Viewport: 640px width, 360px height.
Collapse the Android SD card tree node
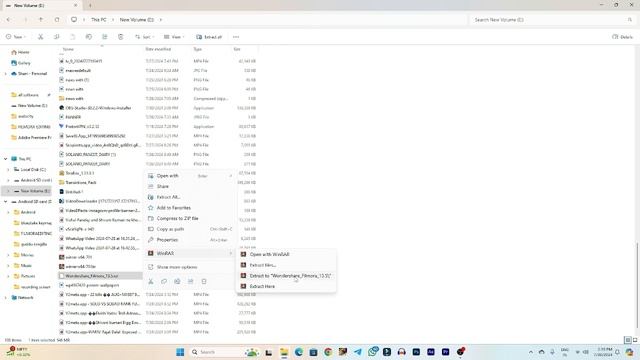pos(6,202)
